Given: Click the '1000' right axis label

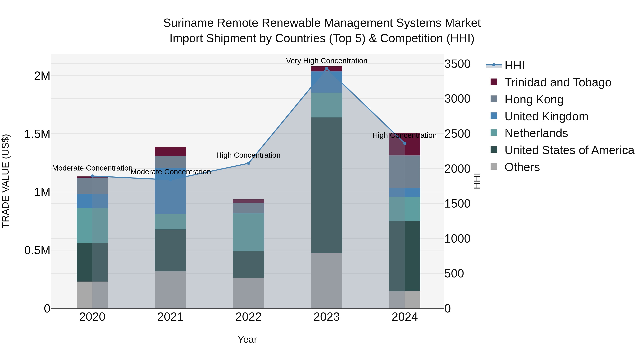Looking at the screenshot, I should pos(457,239).
